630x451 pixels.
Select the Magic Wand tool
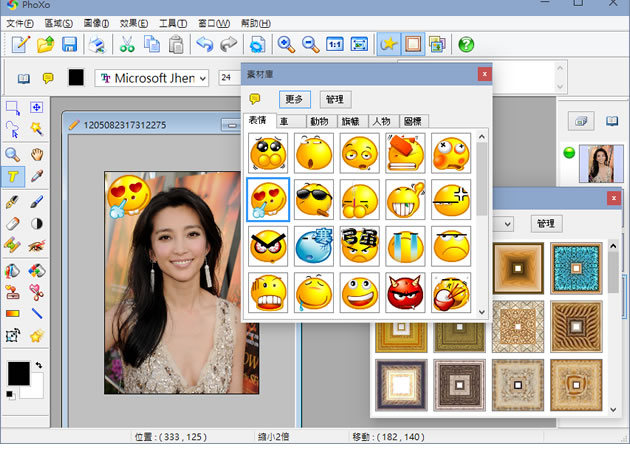click(x=36, y=130)
